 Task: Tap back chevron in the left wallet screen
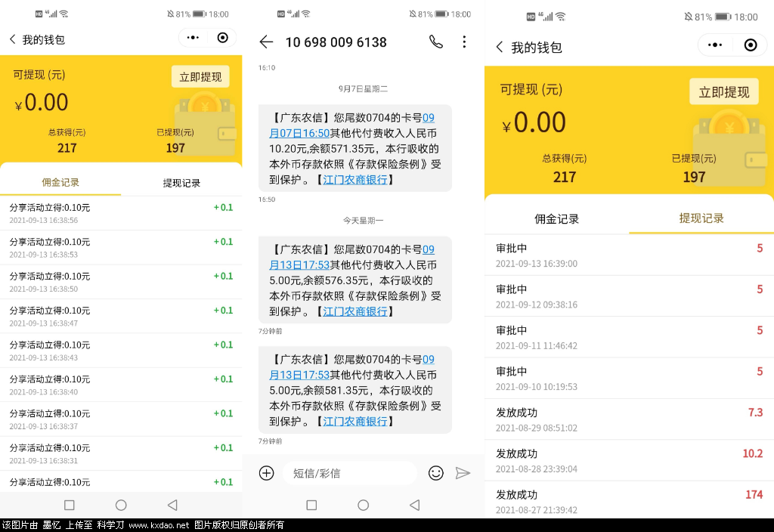12,39
